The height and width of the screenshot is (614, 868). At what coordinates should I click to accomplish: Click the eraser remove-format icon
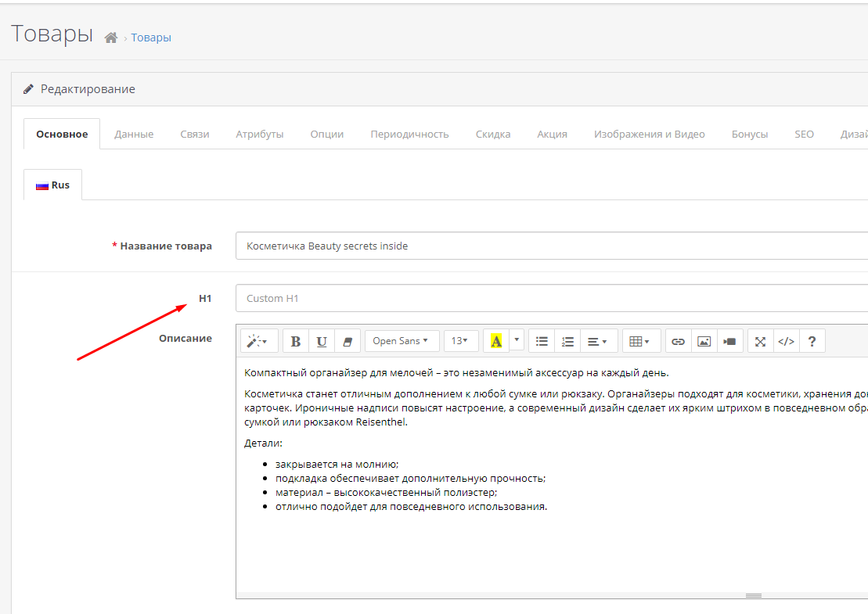point(348,341)
